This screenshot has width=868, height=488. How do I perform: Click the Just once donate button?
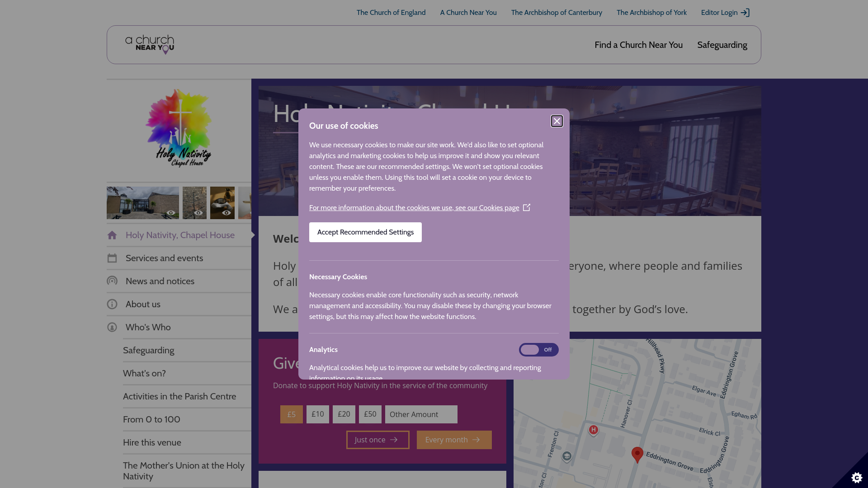378,440
